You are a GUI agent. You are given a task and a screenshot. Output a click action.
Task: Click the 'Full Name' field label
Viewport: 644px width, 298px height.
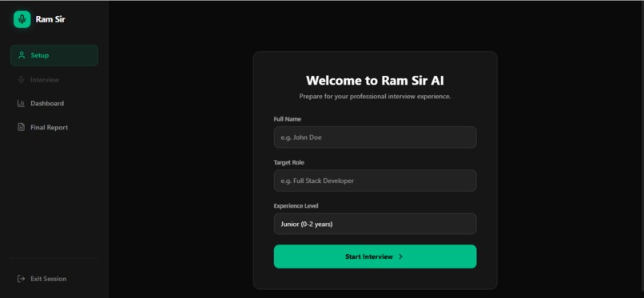tap(288, 119)
